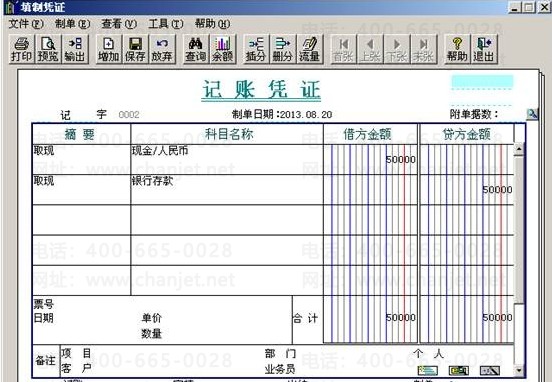Show account 余额 balance chart icon
552x382 pixels.
point(222,49)
